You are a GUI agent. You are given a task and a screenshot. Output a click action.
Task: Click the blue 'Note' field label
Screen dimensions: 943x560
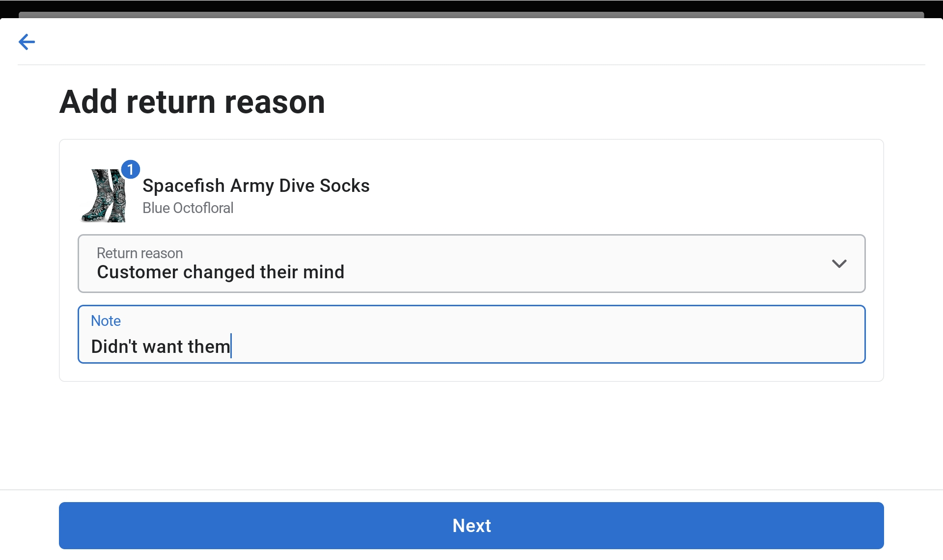[106, 321]
